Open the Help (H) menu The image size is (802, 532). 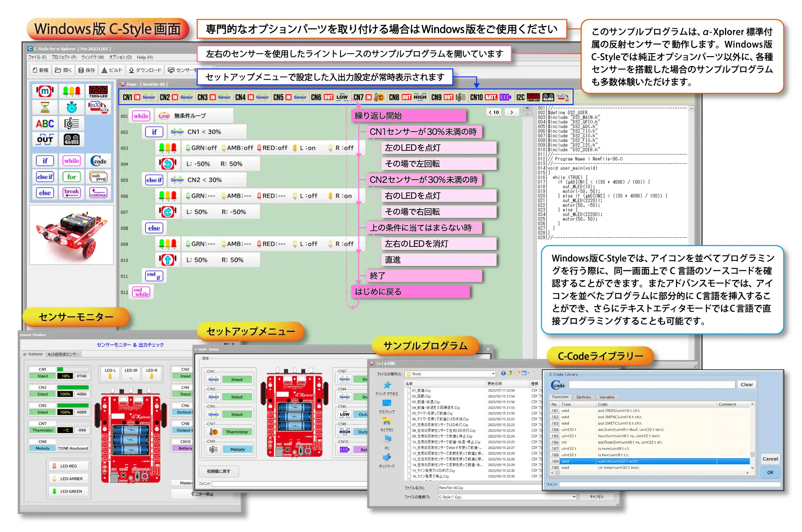[145, 57]
